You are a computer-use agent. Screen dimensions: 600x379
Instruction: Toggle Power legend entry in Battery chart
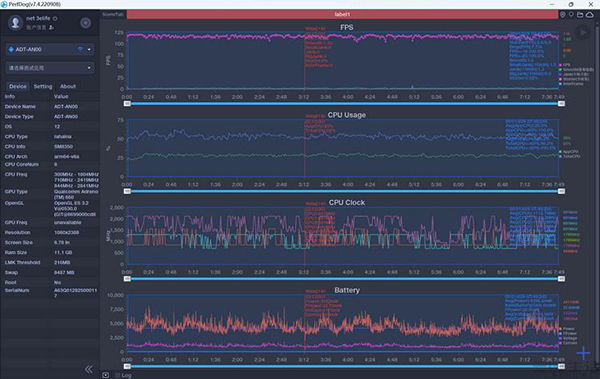click(567, 328)
